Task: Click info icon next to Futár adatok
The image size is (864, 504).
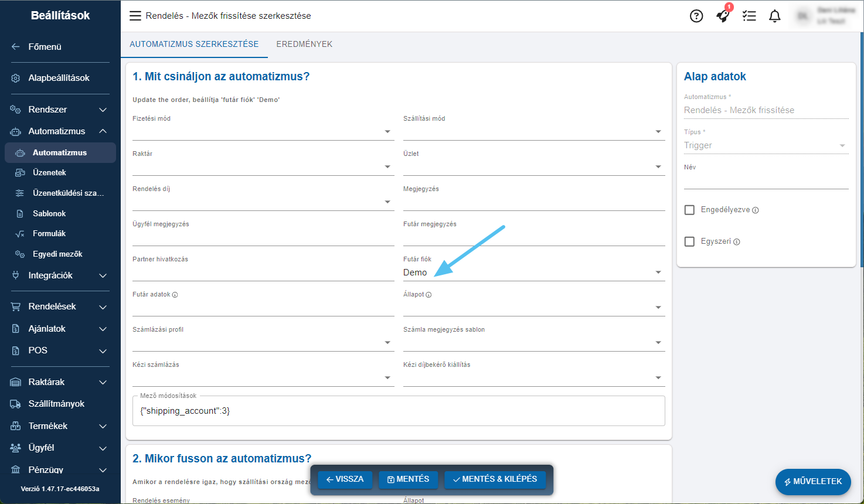Action: tap(175, 295)
